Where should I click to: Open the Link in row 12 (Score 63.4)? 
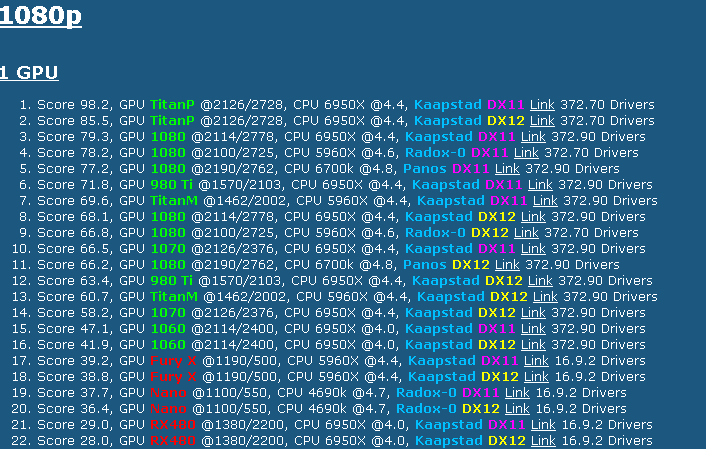540,281
